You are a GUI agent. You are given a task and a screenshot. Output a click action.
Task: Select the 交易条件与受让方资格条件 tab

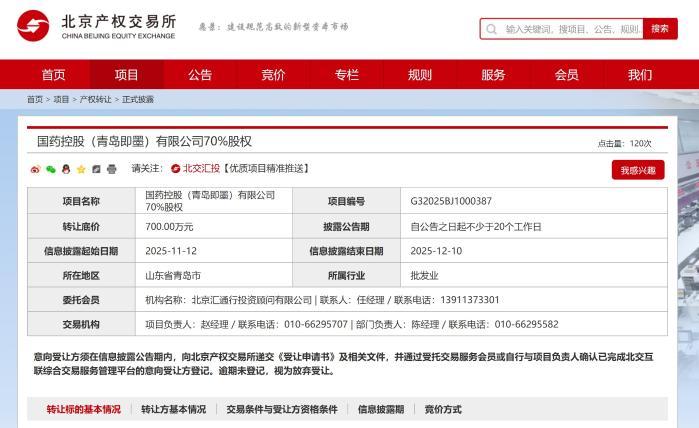pyautogui.click(x=282, y=409)
